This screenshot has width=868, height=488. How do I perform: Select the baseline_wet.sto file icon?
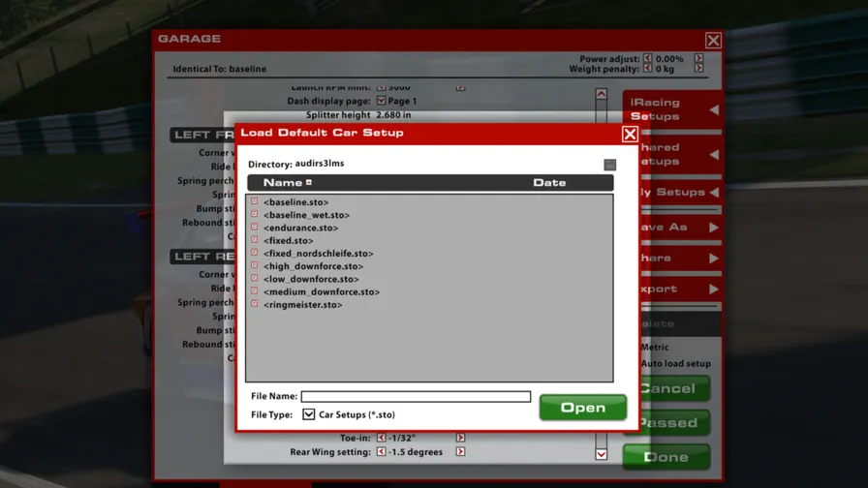pyautogui.click(x=254, y=214)
